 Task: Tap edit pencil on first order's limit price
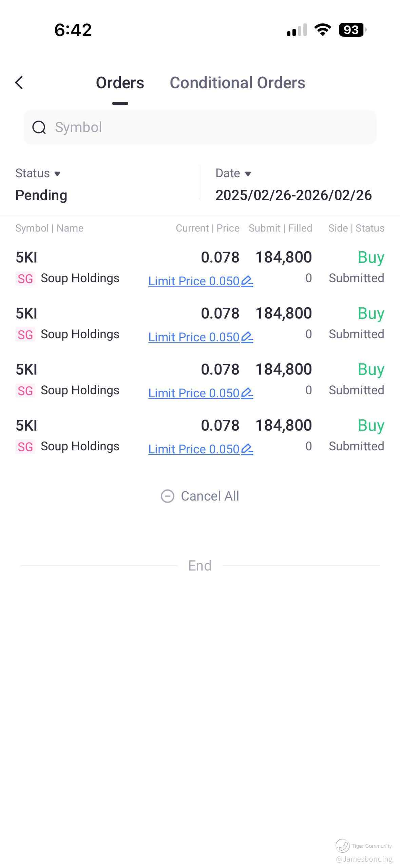tap(247, 281)
